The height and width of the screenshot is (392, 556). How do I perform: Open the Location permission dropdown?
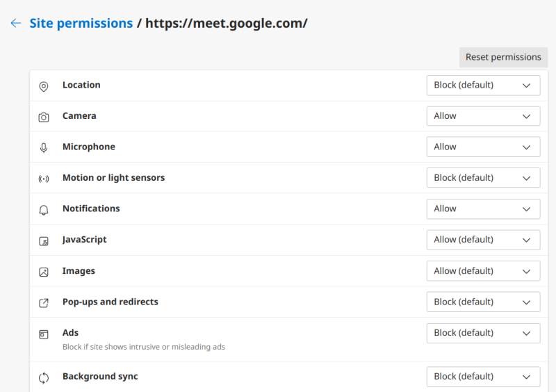click(483, 85)
